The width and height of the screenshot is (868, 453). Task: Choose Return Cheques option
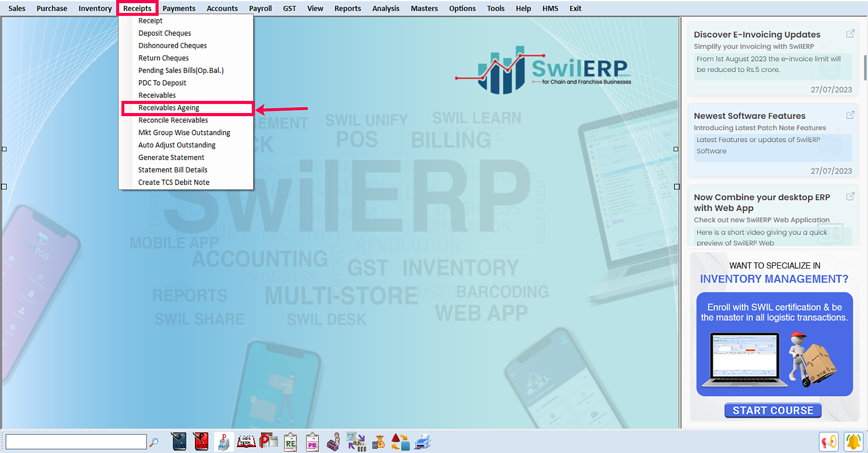click(x=186, y=58)
